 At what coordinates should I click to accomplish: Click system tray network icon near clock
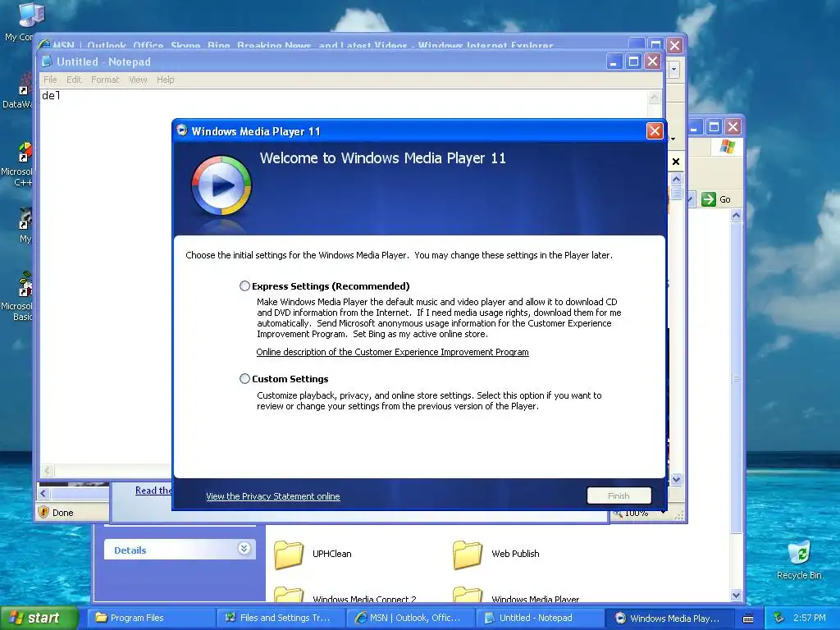(778, 618)
